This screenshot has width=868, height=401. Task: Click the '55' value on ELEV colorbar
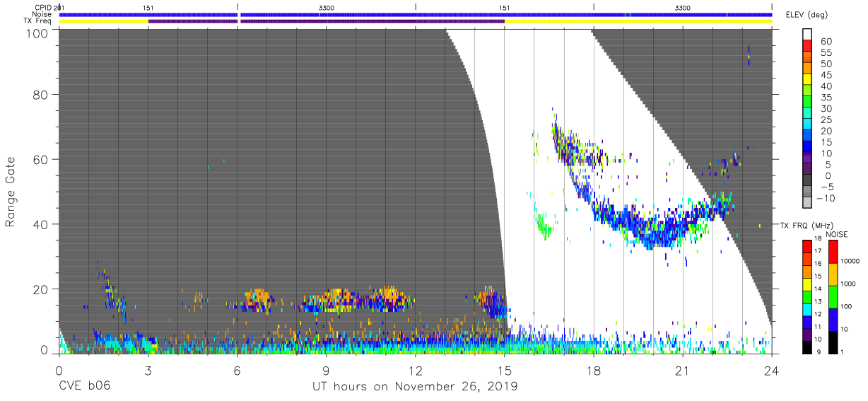[x=826, y=53]
